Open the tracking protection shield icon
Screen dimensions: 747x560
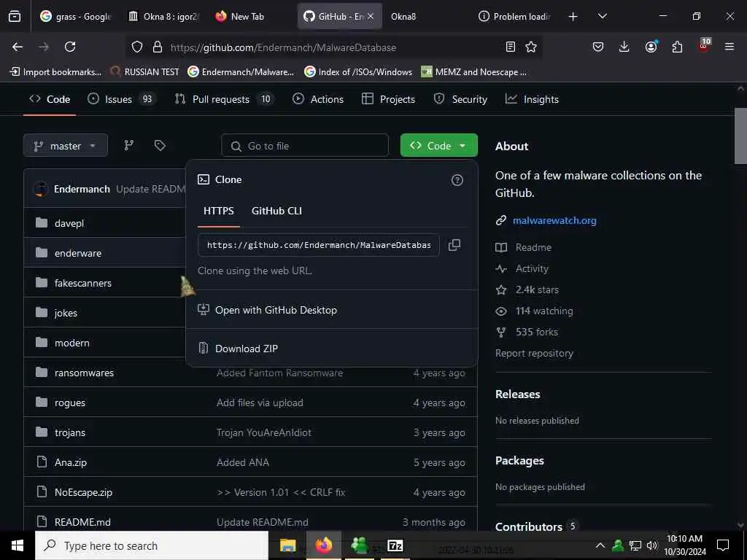click(x=137, y=47)
